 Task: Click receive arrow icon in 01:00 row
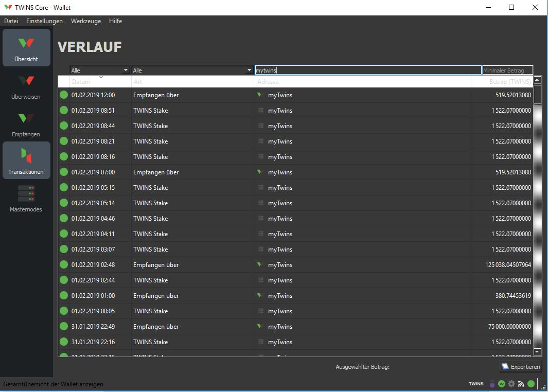(x=259, y=295)
